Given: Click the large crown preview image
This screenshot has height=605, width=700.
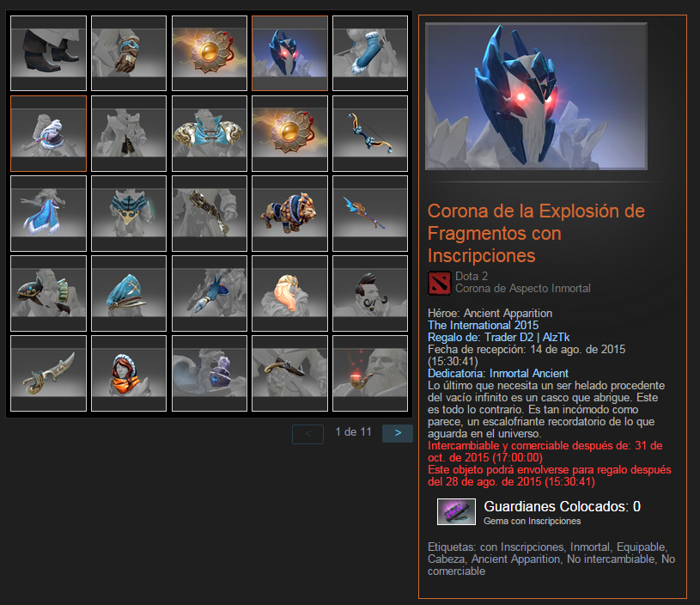Looking at the screenshot, I should coord(536,96).
